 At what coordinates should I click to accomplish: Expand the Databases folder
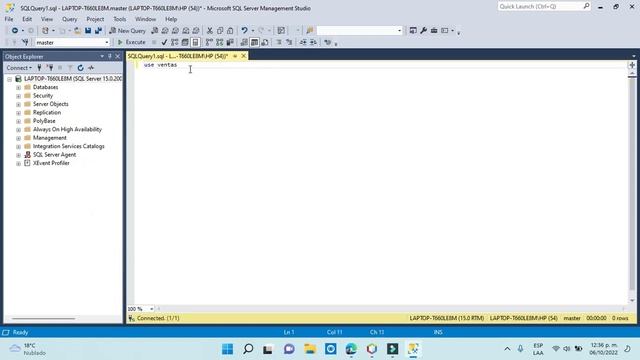(x=18, y=87)
